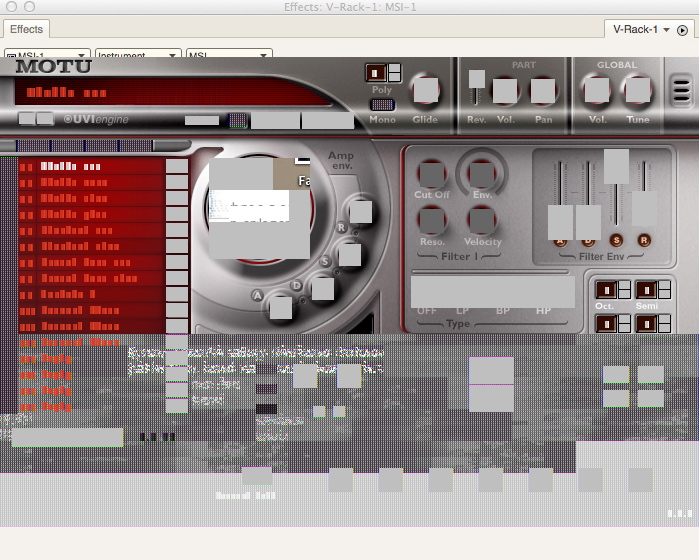Set filter type to OFF
Image resolution: width=699 pixels, height=560 pixels.
(x=427, y=310)
